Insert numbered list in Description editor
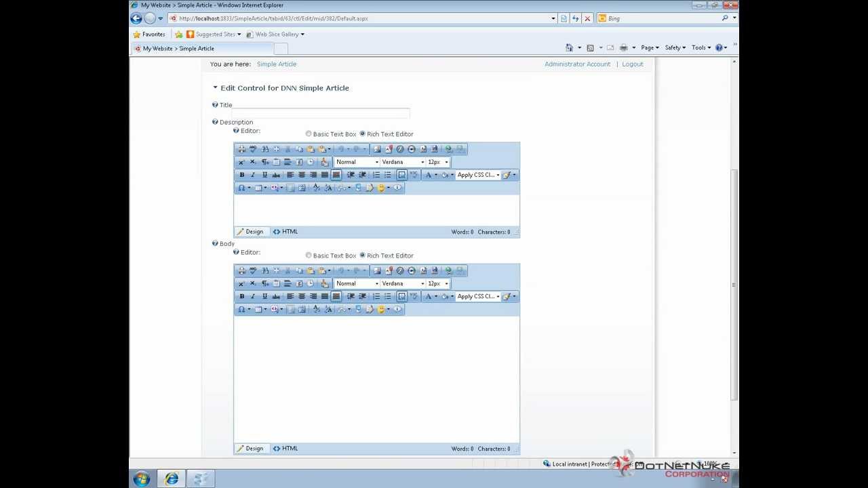The width and height of the screenshot is (868, 488). 376,175
